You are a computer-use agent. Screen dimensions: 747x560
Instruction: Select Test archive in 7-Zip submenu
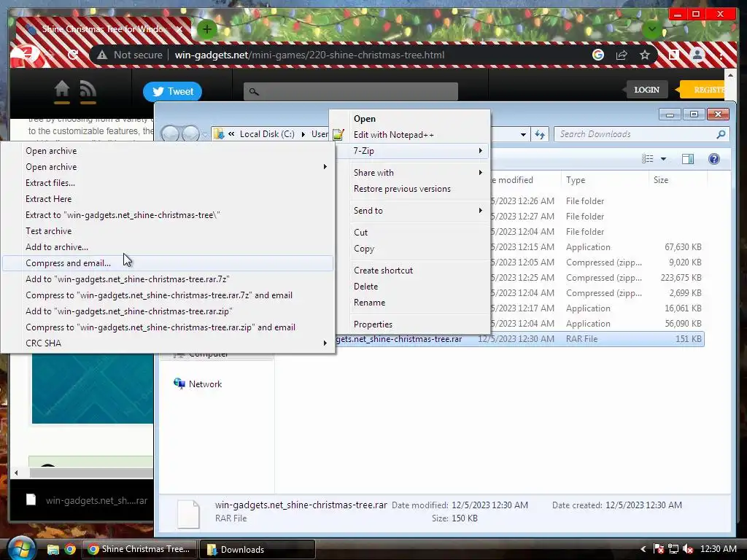pyautogui.click(x=168, y=231)
